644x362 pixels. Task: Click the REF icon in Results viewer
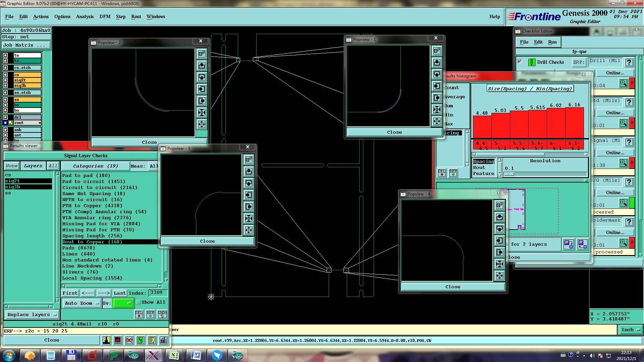point(150,314)
